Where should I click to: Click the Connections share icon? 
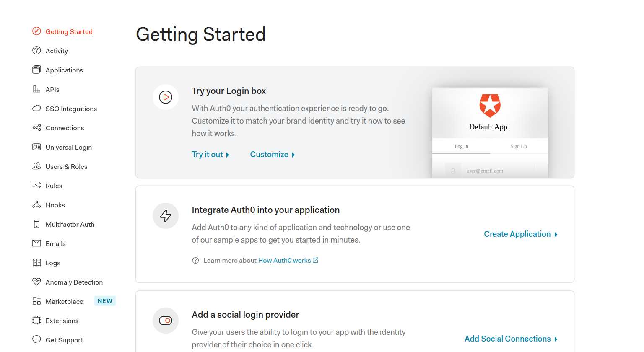click(36, 127)
